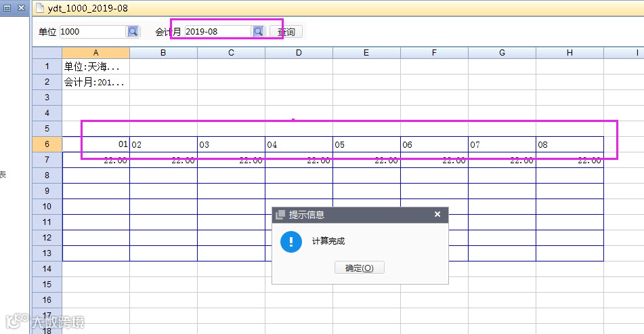Select cell with value 03

pyautogui.click(x=231, y=144)
